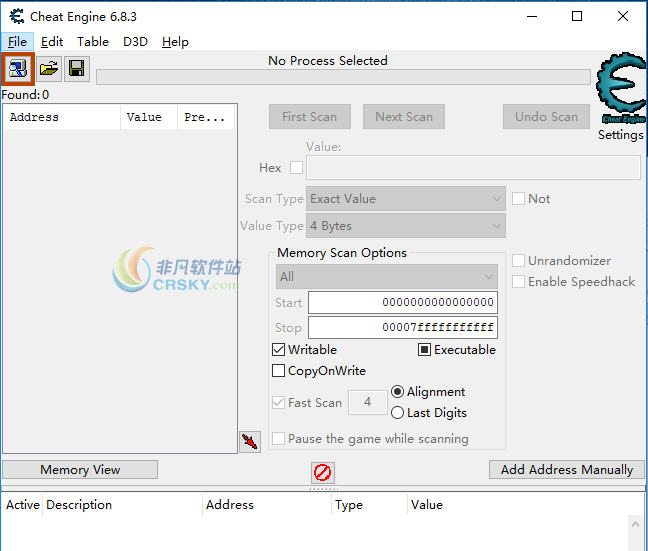The image size is (648, 551).
Task: Click the Type column header
Action: coord(369,505)
